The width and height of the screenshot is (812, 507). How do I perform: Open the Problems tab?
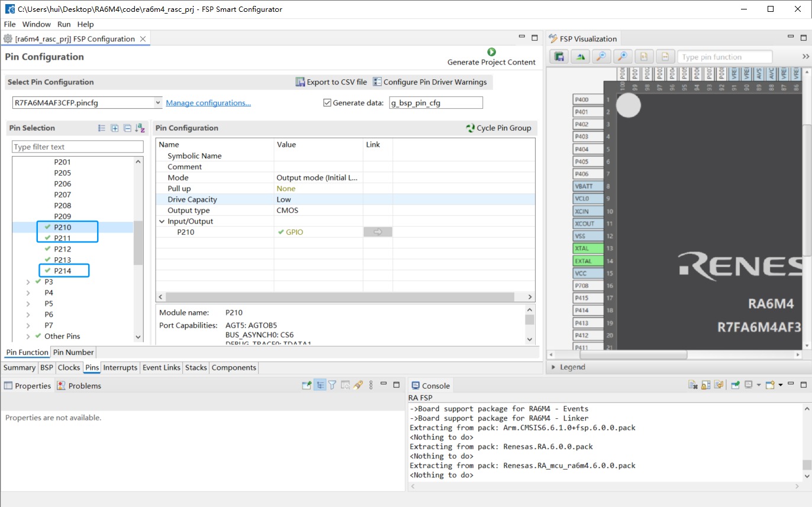coord(79,386)
